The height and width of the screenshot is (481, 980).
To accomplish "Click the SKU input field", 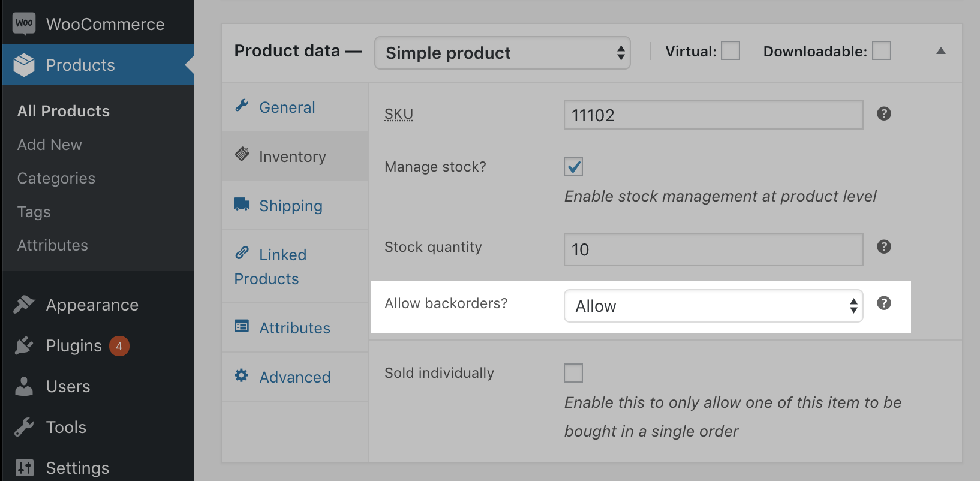I will pos(713,115).
